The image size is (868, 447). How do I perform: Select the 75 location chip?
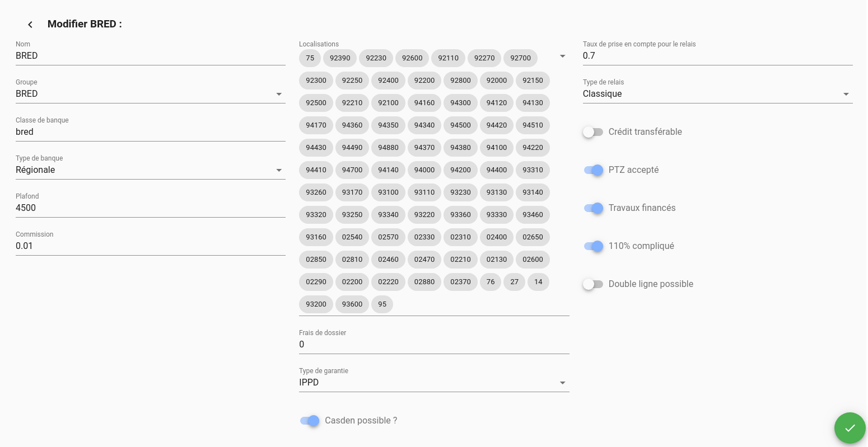point(310,58)
